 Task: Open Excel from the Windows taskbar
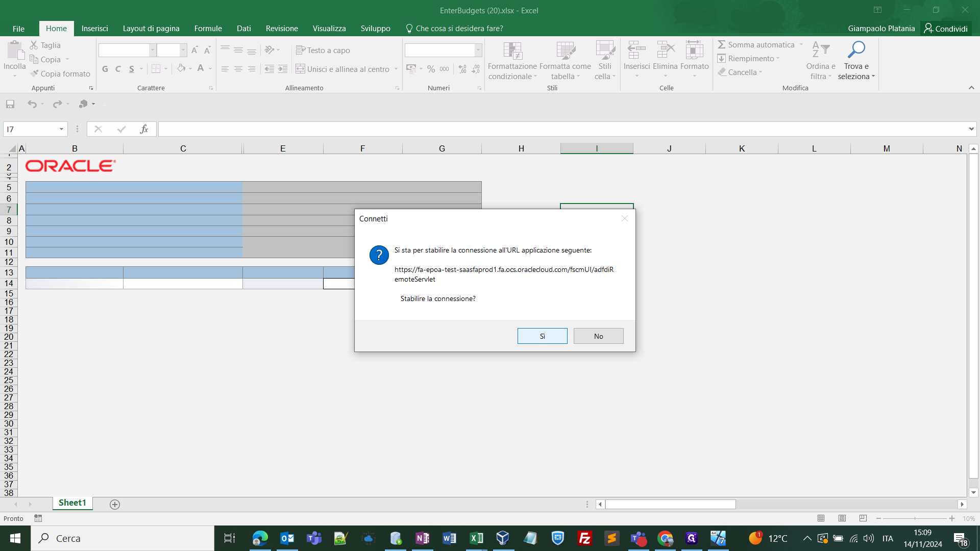[476, 538]
